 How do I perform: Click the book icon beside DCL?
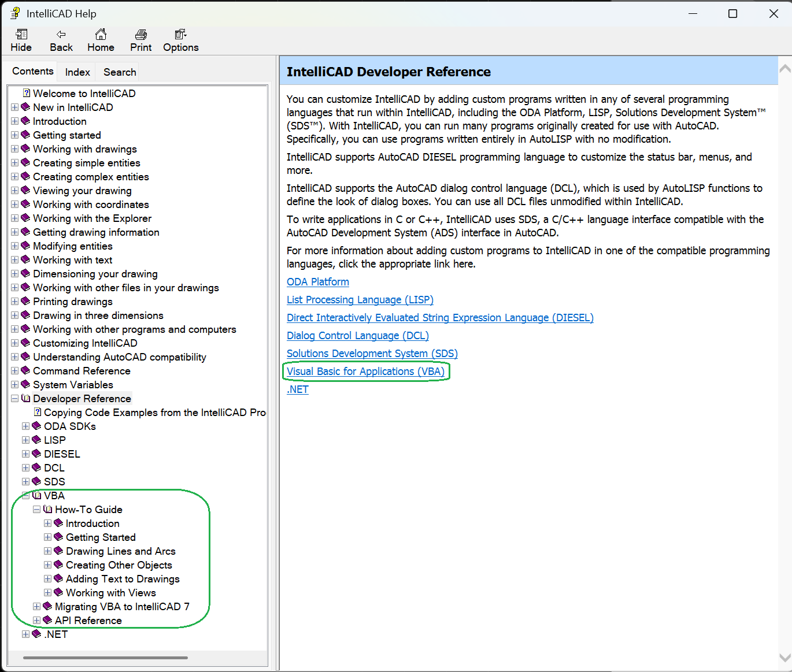click(x=36, y=467)
